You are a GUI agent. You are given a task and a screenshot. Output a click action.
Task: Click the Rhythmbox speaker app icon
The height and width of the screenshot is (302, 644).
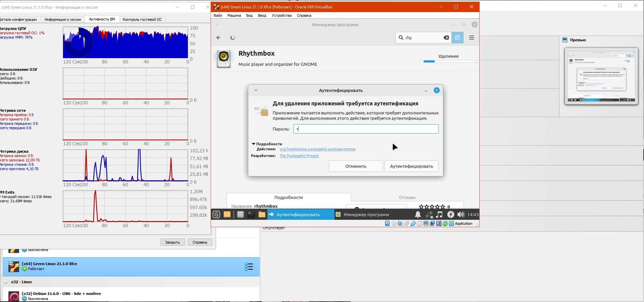[224, 58]
